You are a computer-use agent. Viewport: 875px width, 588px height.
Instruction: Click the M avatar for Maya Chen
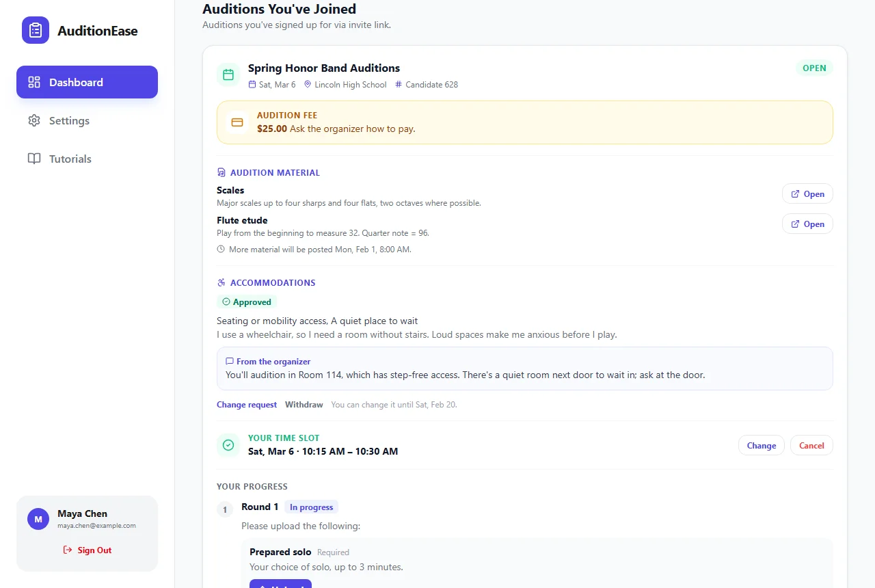click(38, 519)
